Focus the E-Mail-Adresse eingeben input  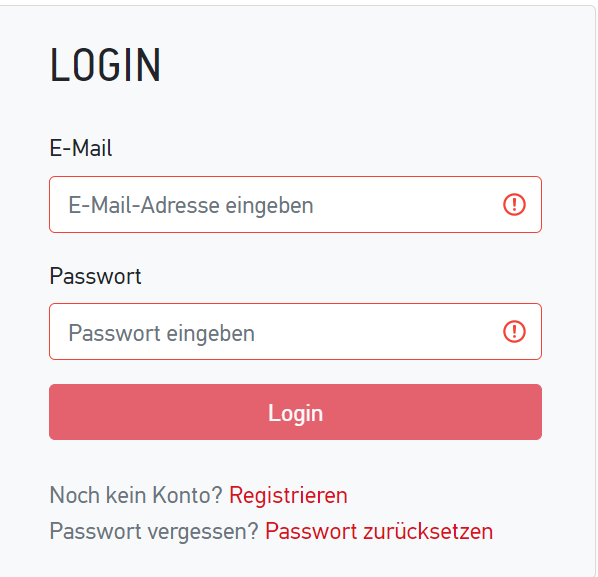295,204
